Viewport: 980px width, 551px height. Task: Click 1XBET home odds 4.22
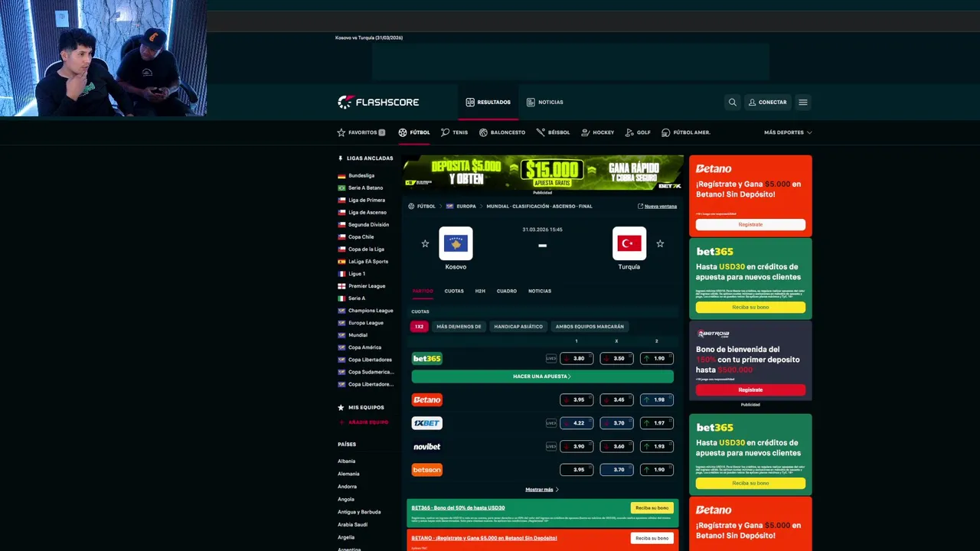click(577, 423)
